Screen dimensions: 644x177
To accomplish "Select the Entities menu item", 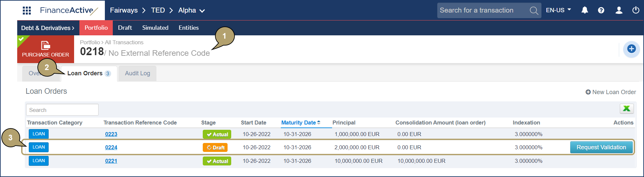I will [189, 28].
